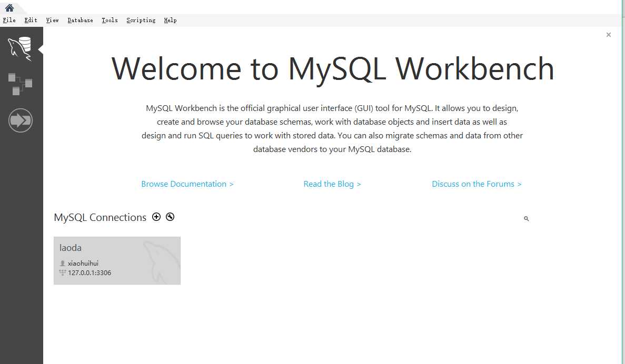
Task: Open the File menu
Action: 9,21
